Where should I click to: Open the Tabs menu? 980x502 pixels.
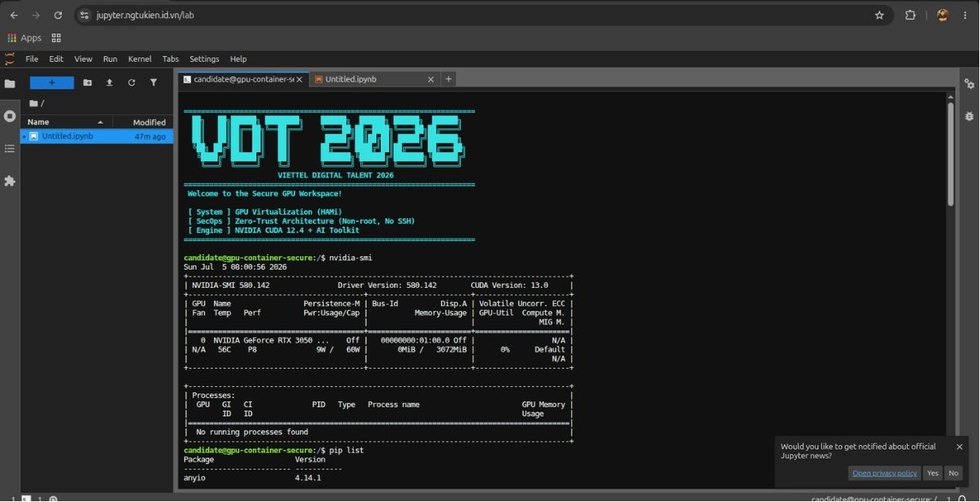pos(171,59)
